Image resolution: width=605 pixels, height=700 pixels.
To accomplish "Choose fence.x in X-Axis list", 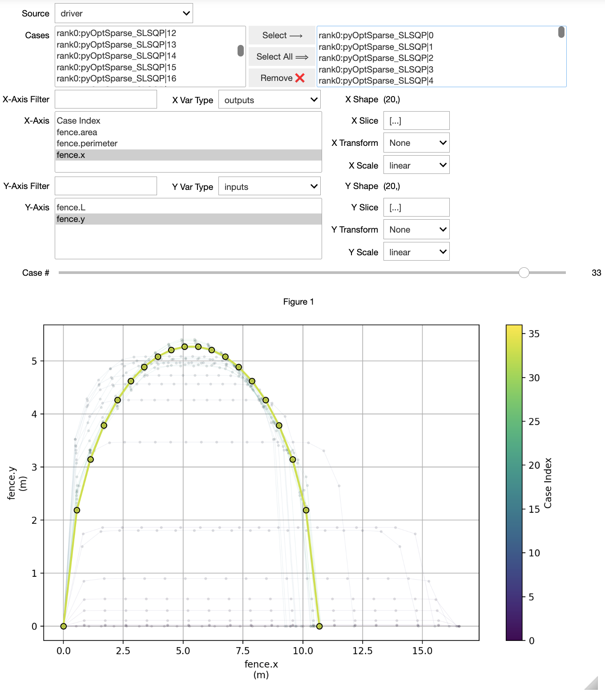I will click(188, 155).
